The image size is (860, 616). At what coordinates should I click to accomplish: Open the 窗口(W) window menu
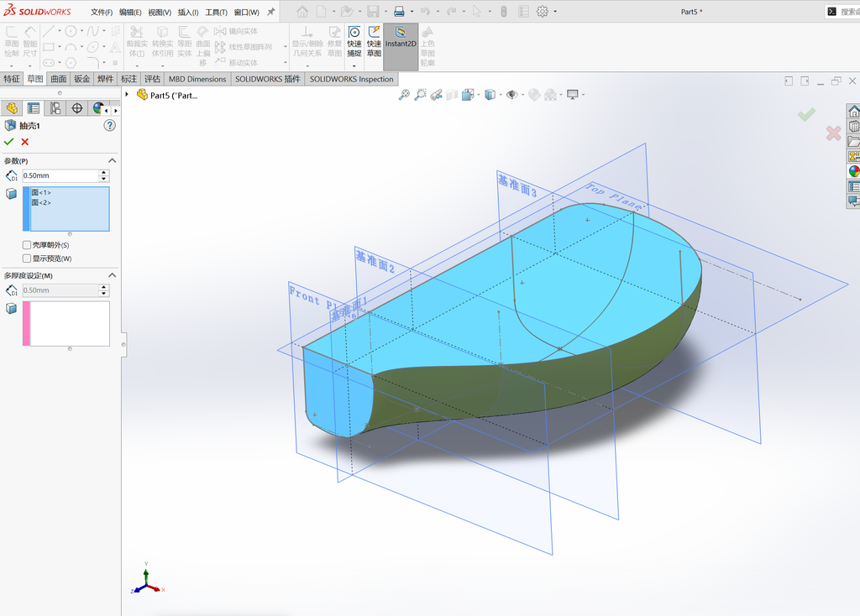[x=246, y=12]
